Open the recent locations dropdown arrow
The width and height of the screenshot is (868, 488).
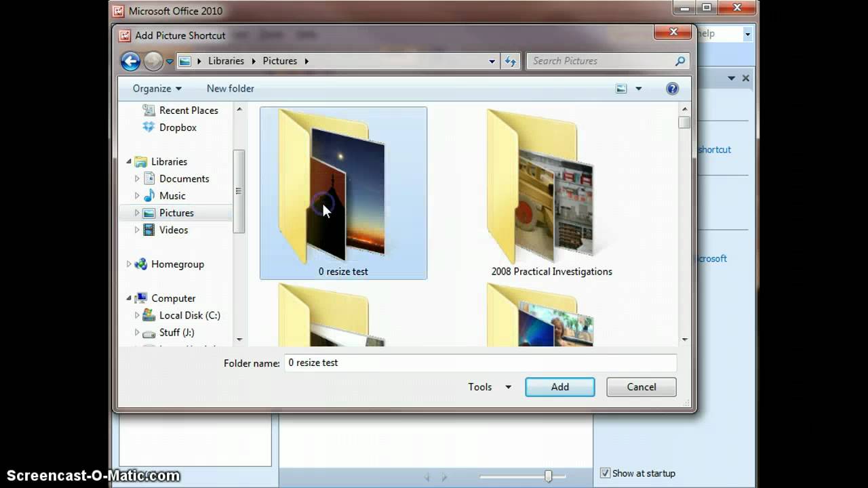pos(170,62)
